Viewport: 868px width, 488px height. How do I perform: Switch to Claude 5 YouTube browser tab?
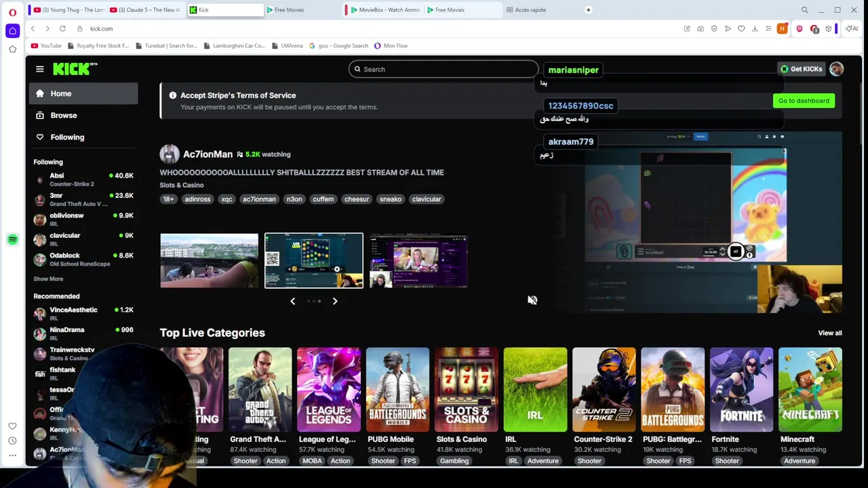pos(144,9)
